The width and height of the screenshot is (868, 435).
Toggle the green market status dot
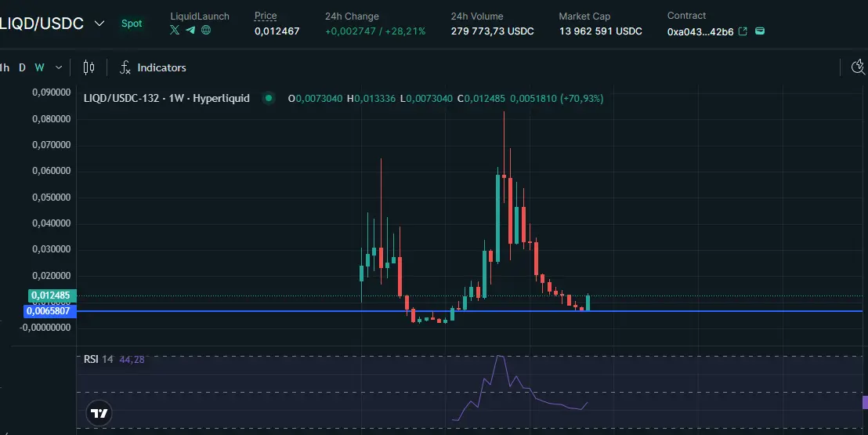[x=269, y=98]
